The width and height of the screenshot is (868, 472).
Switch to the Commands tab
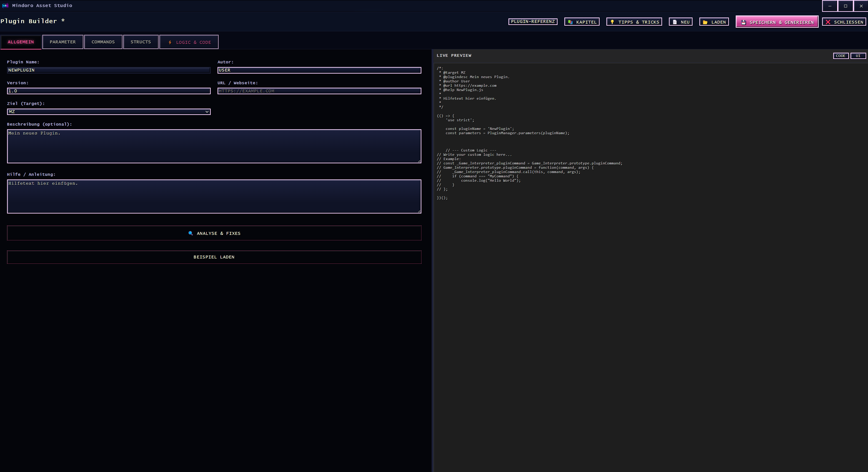(103, 42)
